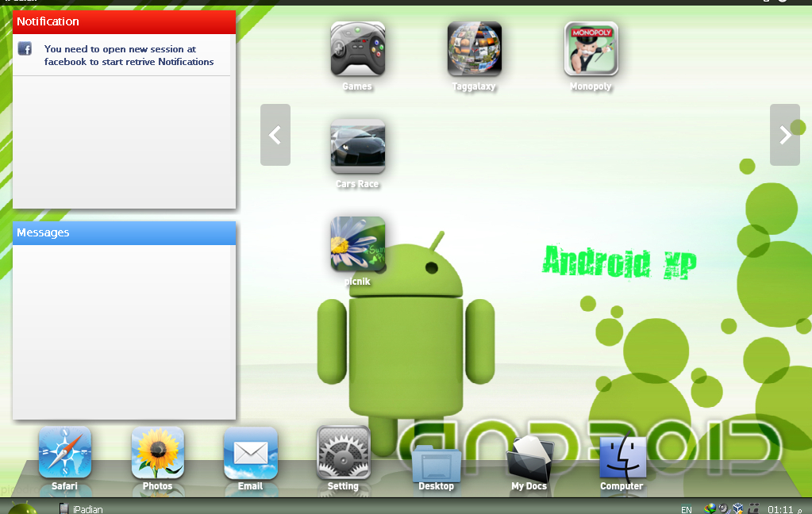This screenshot has width=812, height=514.
Task: Click the 'My Docs' dock label
Action: [x=529, y=486]
